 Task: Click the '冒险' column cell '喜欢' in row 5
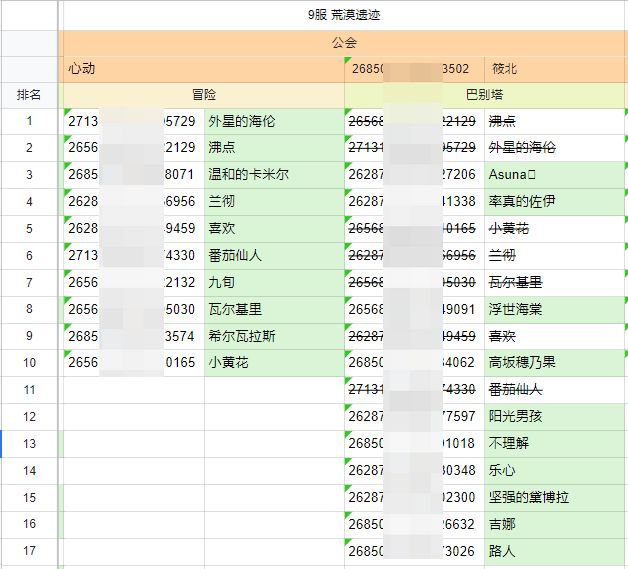click(274, 229)
